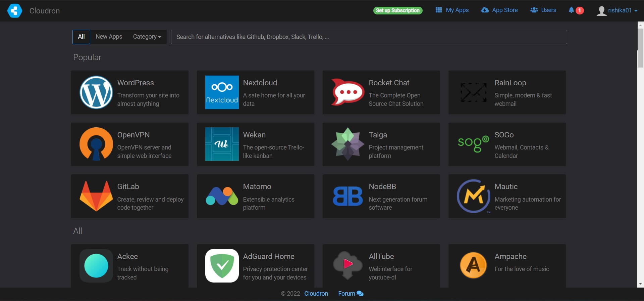
Task: Click the AdGuard Home app title
Action: pos(269,256)
